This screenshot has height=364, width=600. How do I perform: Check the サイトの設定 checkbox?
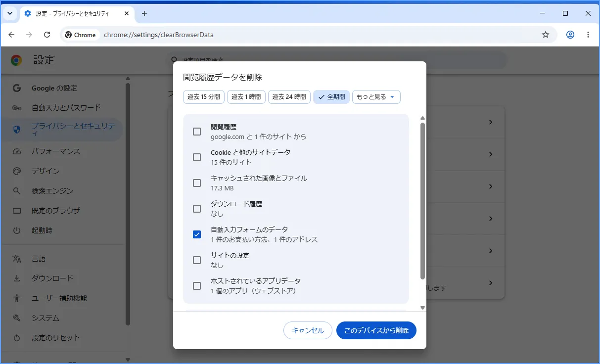coord(197,260)
